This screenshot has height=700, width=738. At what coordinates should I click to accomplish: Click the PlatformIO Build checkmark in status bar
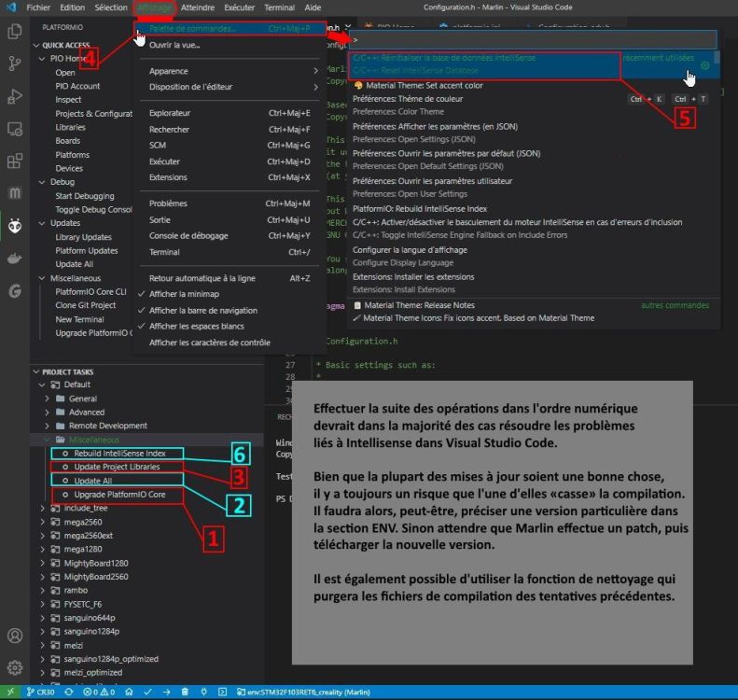147,692
